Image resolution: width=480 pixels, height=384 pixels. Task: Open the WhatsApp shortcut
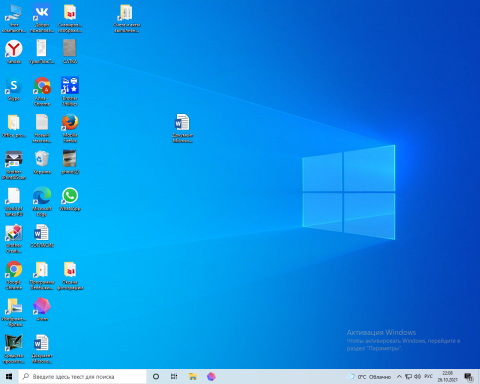[70, 199]
